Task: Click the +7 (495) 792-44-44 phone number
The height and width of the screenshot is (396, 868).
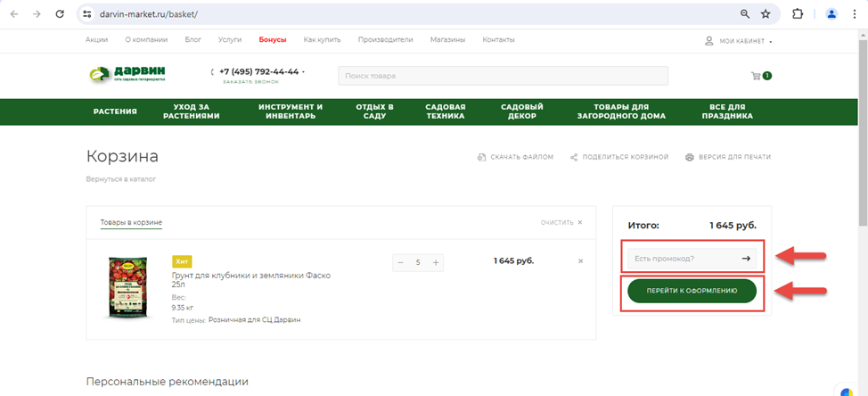Action: 259,71
